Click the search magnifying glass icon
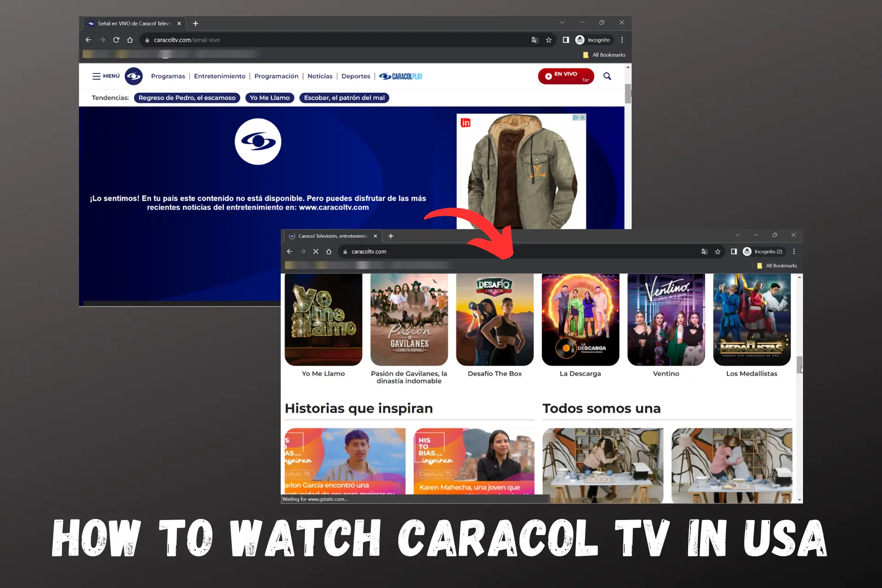Viewport: 882px width, 588px height. click(x=607, y=76)
